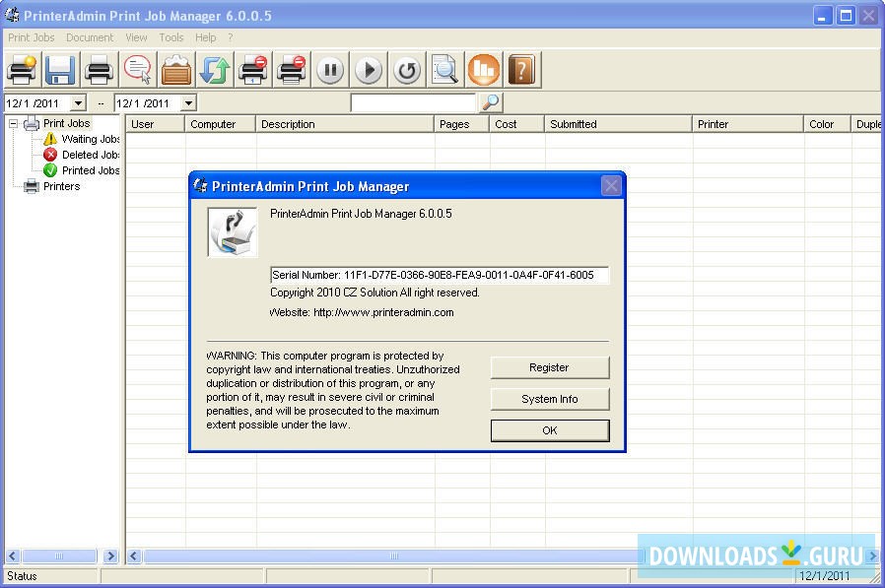Viewport: 885px width, 588px height.
Task: Open the Print Jobs menu
Action: [31, 37]
